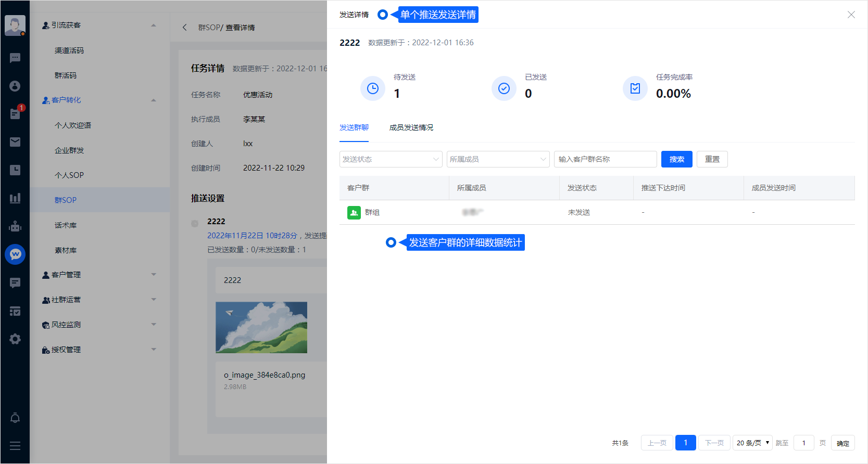Click the notification bell icon

click(15, 418)
